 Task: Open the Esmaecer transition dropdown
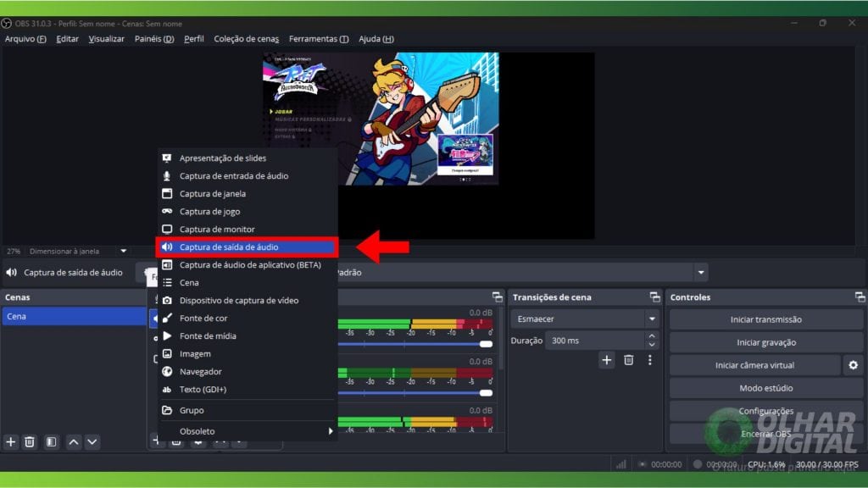[x=651, y=319]
